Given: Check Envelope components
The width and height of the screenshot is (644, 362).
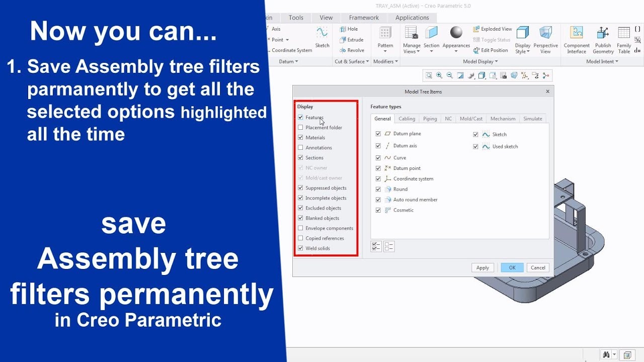Looking at the screenshot, I should [300, 228].
